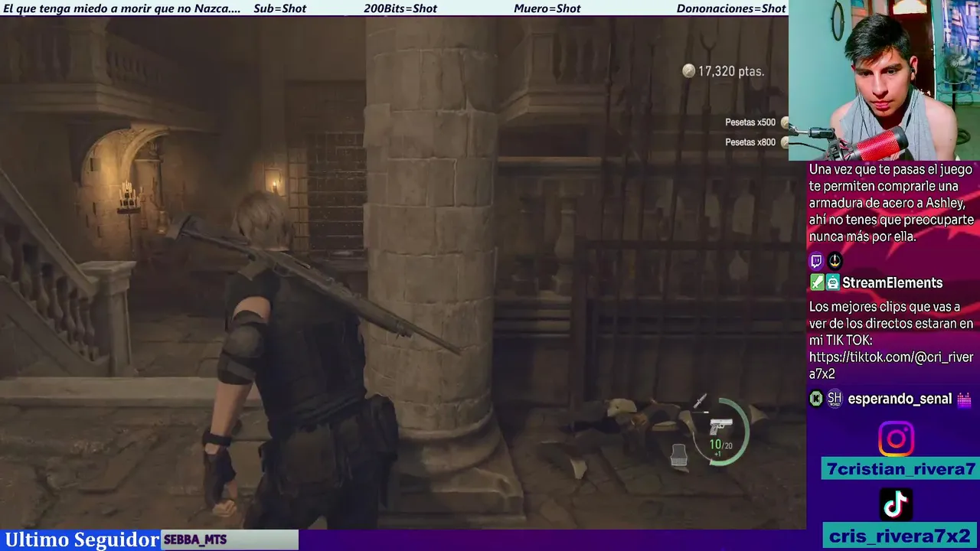Click the green health ring gauge
The width and height of the screenshot is (980, 551).
723,432
